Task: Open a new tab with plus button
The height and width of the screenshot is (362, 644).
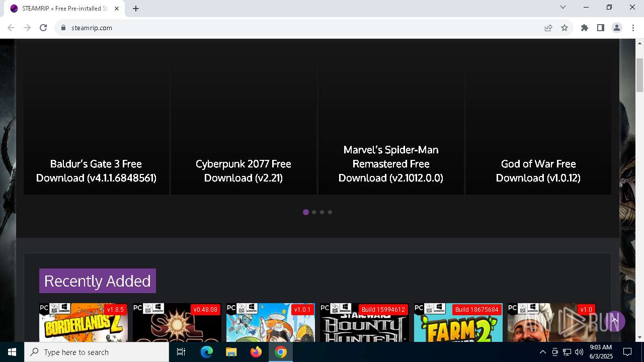Action: [136, 9]
